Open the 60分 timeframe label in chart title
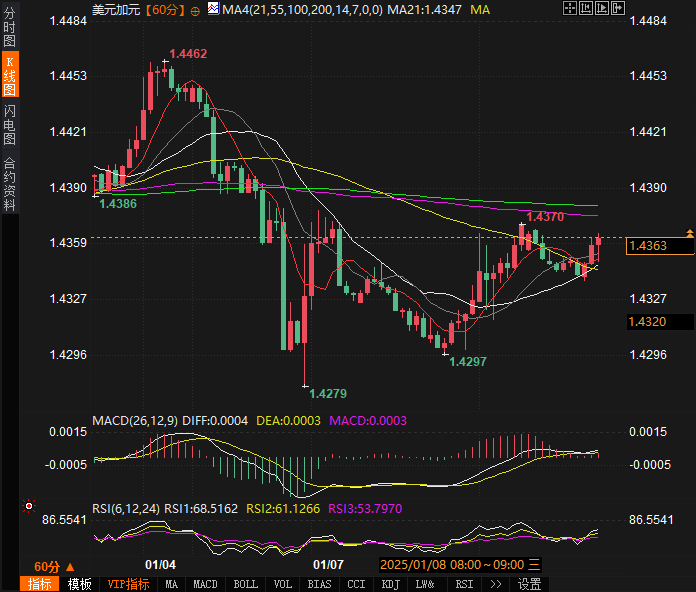The image size is (696, 592). tap(165, 9)
